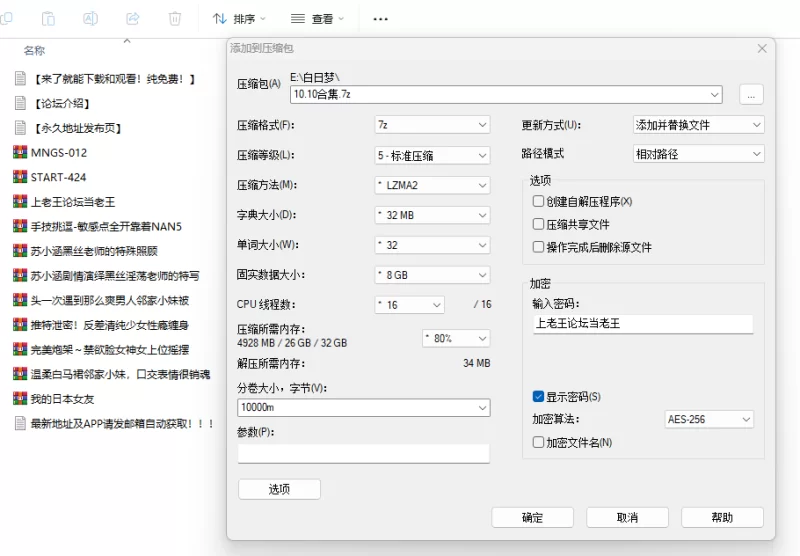The height and width of the screenshot is (556, 800).
Task: Open the 压缩格式 7z dropdown
Action: (x=432, y=125)
